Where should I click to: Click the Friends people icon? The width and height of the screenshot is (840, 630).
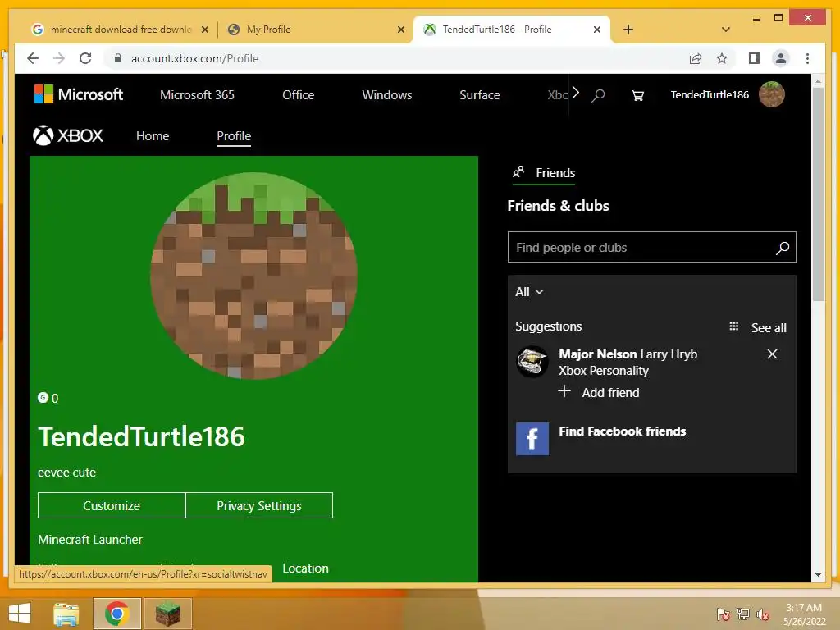518,172
